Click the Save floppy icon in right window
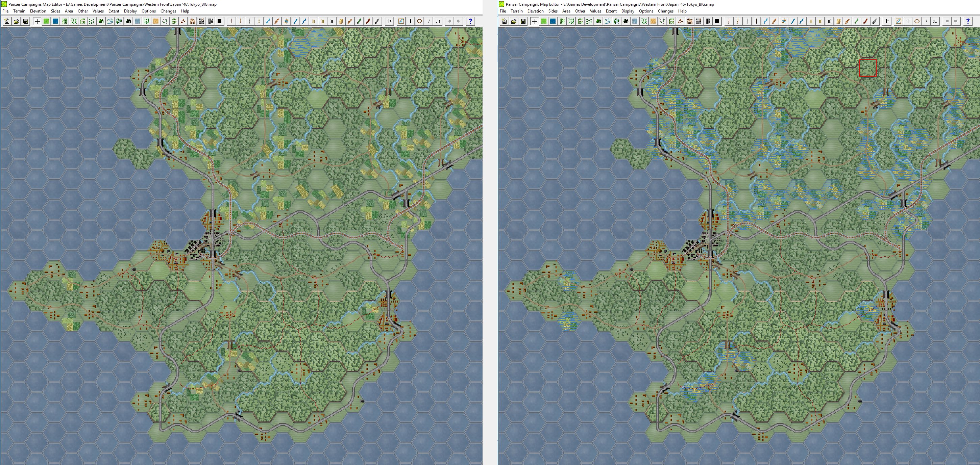Image resolution: width=980 pixels, height=465 pixels. [523, 21]
